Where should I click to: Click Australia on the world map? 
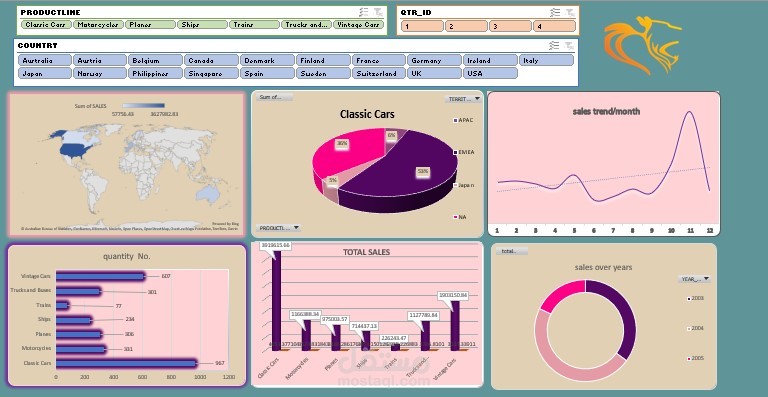pyautogui.click(x=208, y=194)
